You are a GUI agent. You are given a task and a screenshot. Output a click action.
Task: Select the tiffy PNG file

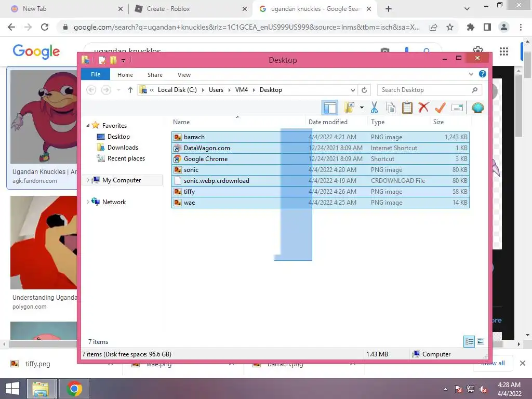pos(320,191)
